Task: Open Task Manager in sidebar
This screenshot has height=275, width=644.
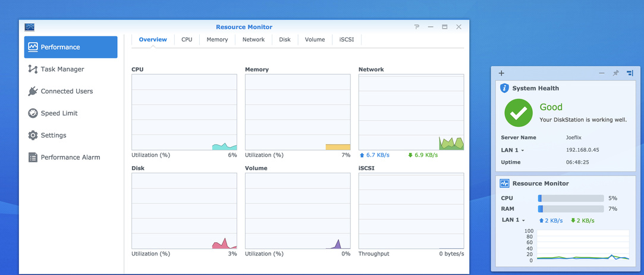Action: (x=71, y=69)
